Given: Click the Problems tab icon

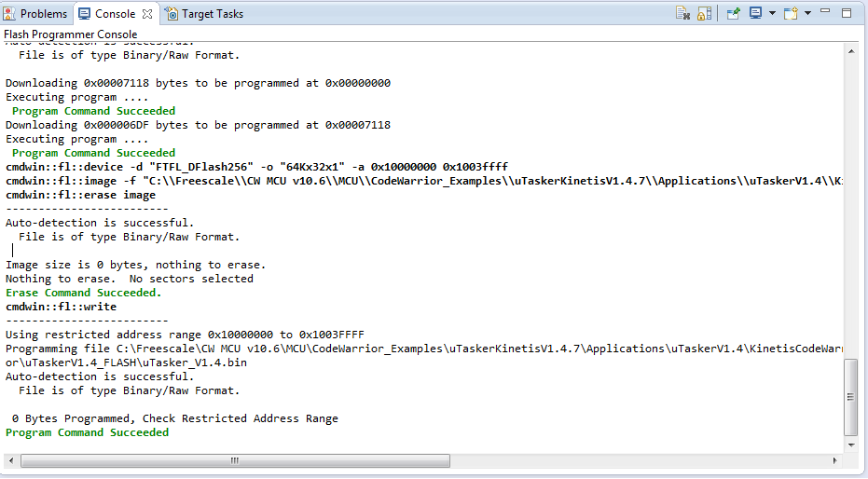Looking at the screenshot, I should pyautogui.click(x=10, y=14).
